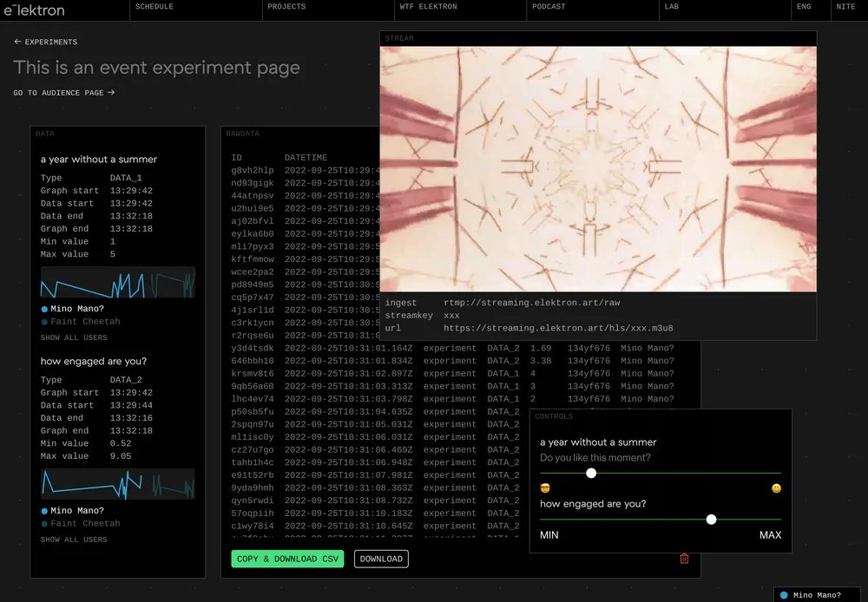The height and width of the screenshot is (602, 868).
Task: Open the Podcast navigation item
Action: 549,7
